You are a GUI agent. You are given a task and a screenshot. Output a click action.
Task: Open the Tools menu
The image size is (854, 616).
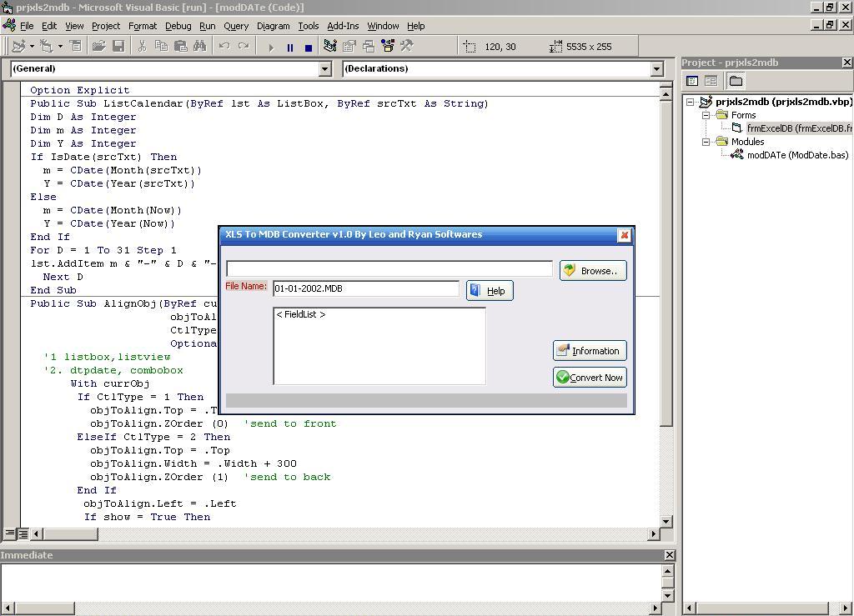tap(309, 26)
